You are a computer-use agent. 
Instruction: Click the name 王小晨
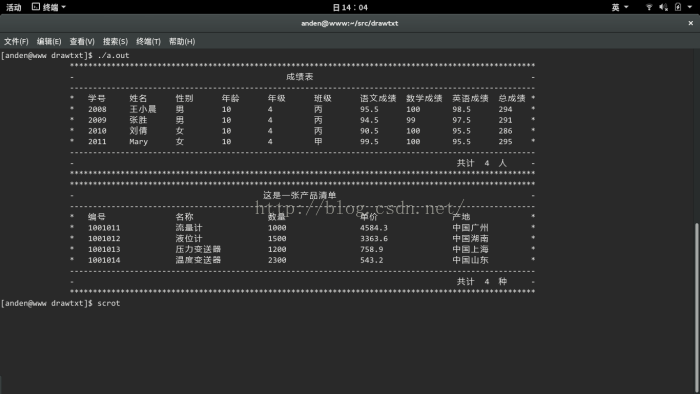click(143, 109)
